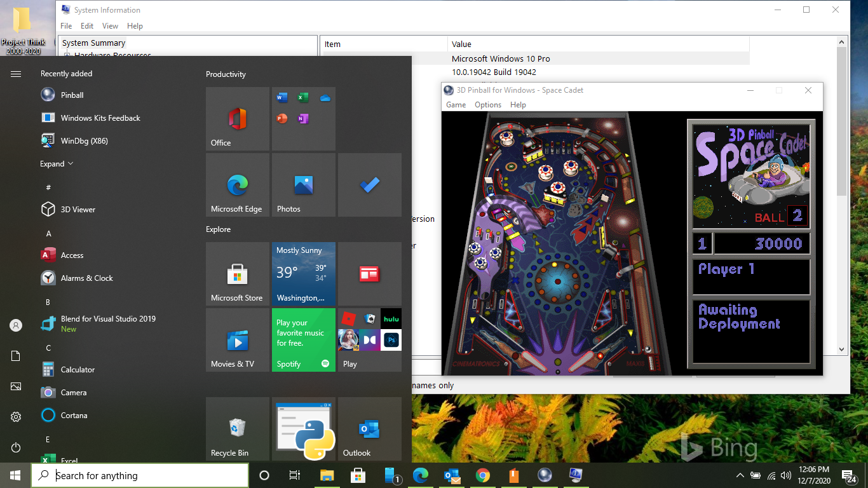Launch the Microsoft Edge tile
The width and height of the screenshot is (868, 488).
pos(238,185)
